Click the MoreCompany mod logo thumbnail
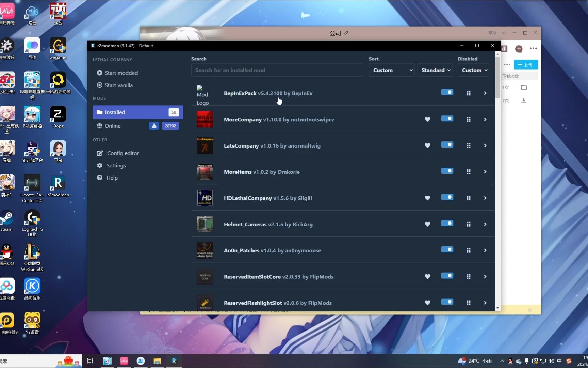This screenshot has width=588, height=368. [x=205, y=119]
